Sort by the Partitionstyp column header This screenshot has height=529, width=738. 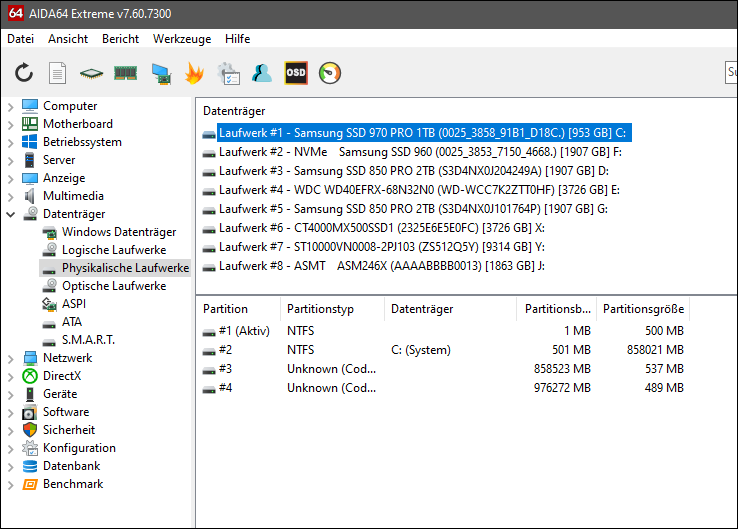332,309
